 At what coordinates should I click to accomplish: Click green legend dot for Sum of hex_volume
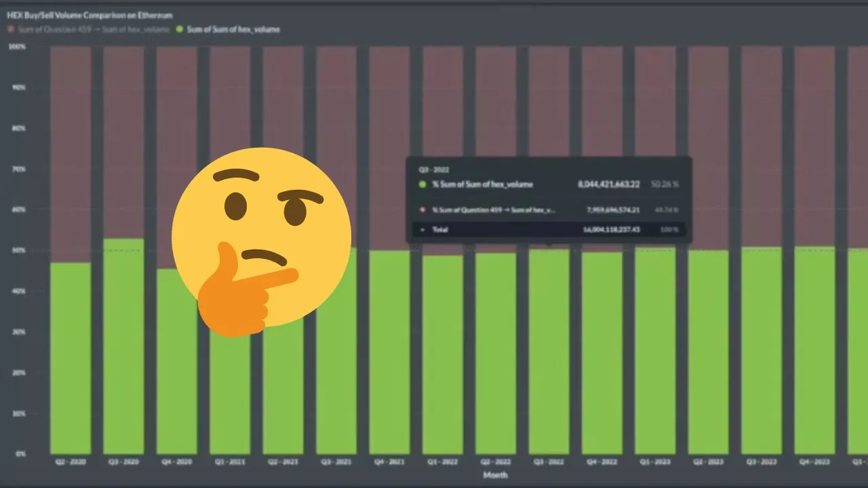coord(179,29)
